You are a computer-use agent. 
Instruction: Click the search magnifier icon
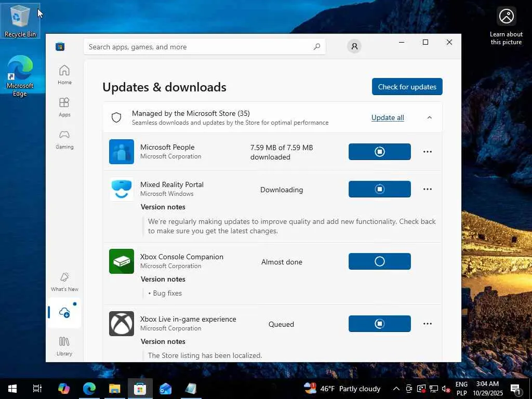(x=316, y=46)
